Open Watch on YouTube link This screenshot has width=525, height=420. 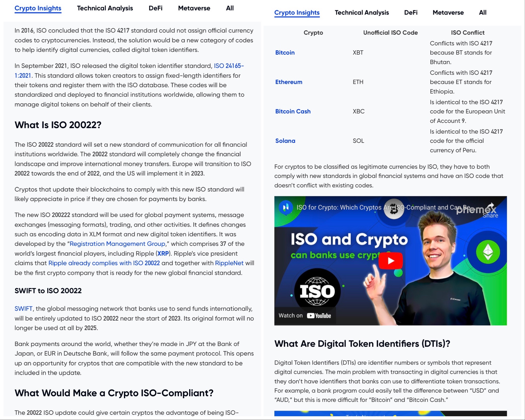[305, 316]
